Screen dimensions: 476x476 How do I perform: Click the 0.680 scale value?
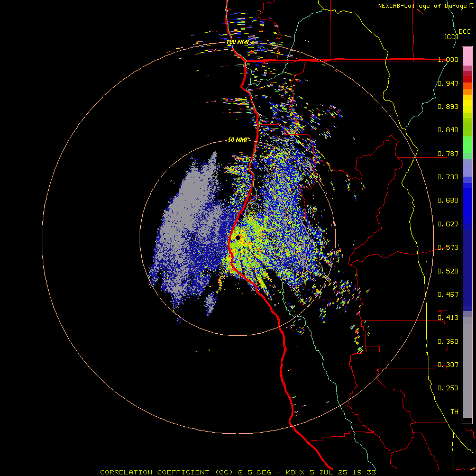coord(448,200)
